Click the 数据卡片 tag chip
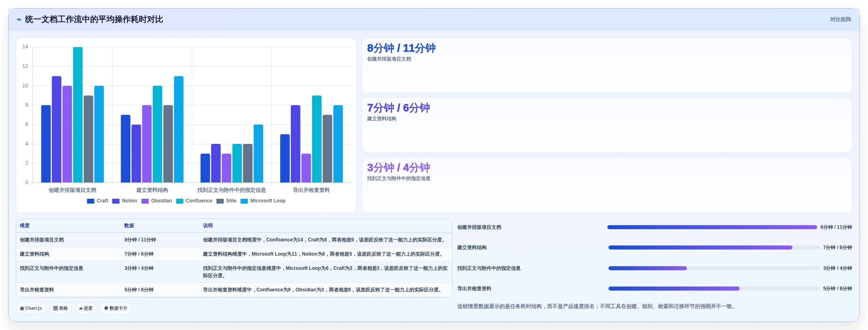Screen dimensions: 868x330 coord(116,308)
